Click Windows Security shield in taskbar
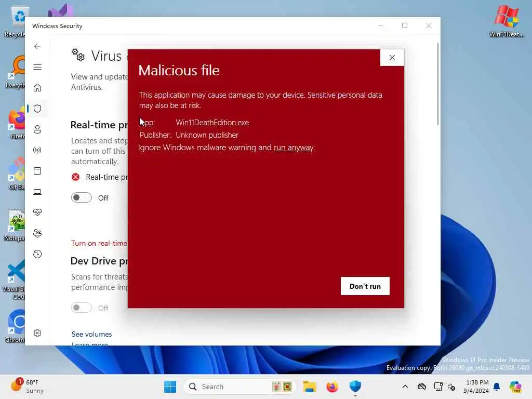Screen dimensions: 532x399 (x=355, y=387)
